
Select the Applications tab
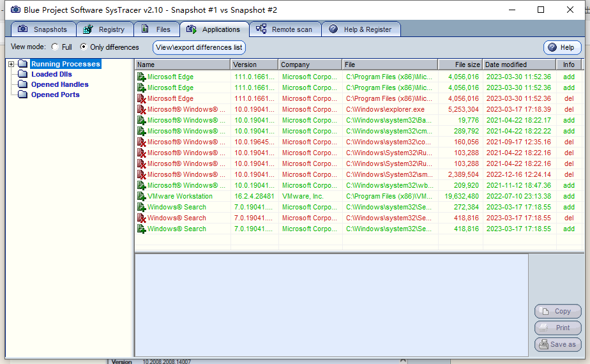coord(214,29)
